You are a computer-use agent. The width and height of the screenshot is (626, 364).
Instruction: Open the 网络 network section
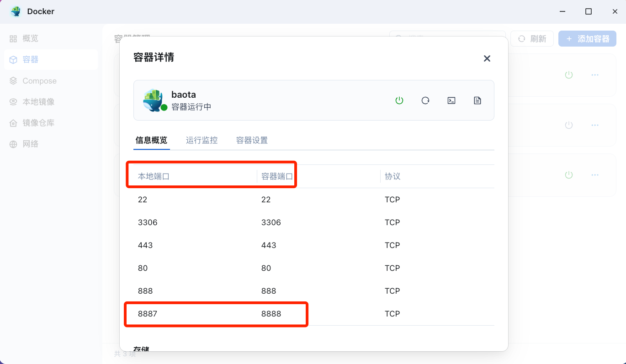[51, 144]
